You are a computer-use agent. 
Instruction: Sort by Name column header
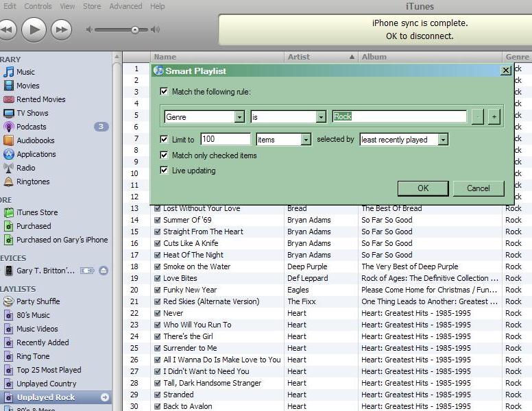coord(217,57)
